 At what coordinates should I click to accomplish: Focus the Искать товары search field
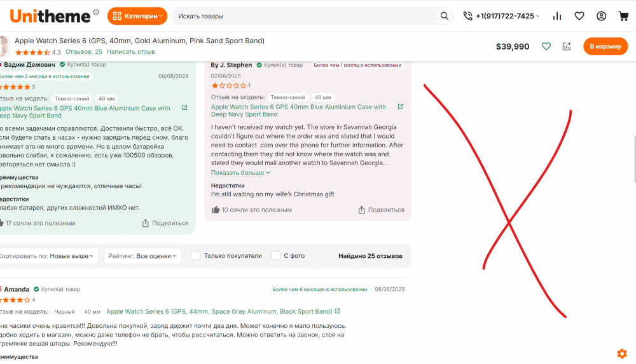[304, 17]
